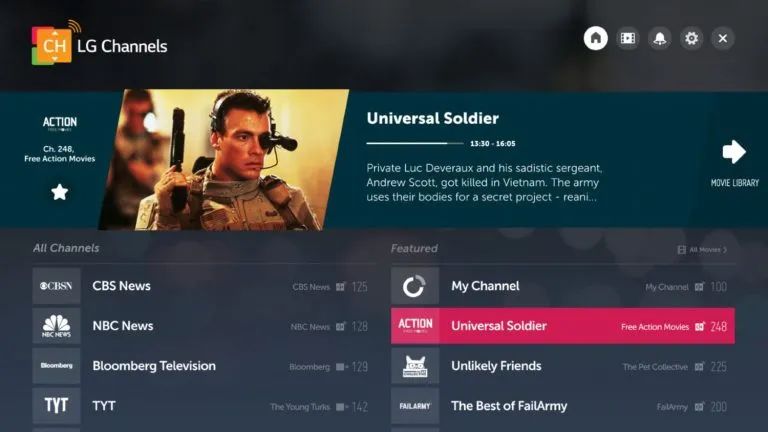Image resolution: width=768 pixels, height=432 pixels.
Task: Open settings gear icon
Action: 692,38
